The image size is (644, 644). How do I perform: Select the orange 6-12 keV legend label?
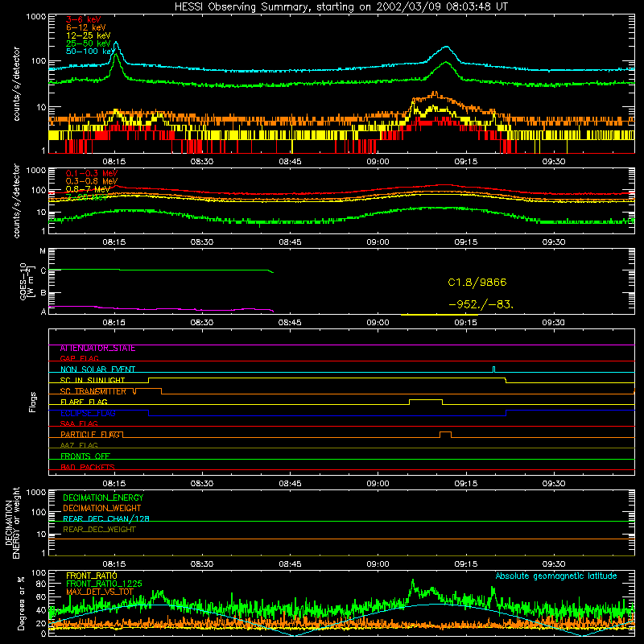[86, 27]
